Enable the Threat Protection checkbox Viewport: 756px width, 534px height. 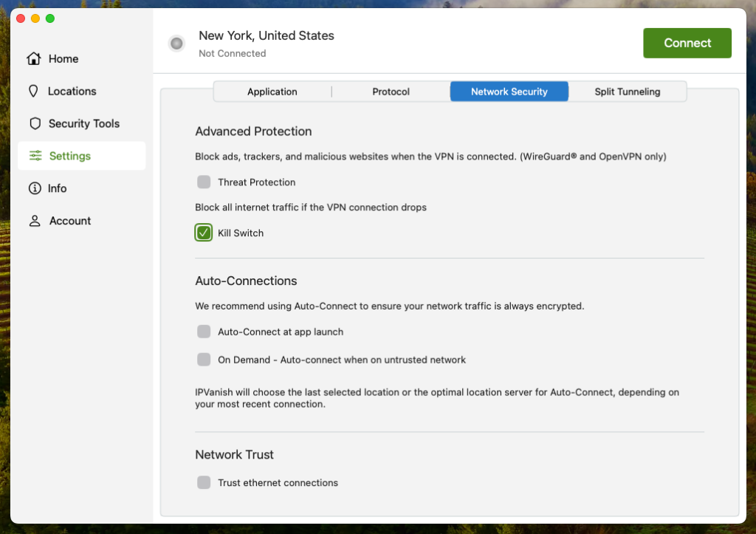pos(204,182)
